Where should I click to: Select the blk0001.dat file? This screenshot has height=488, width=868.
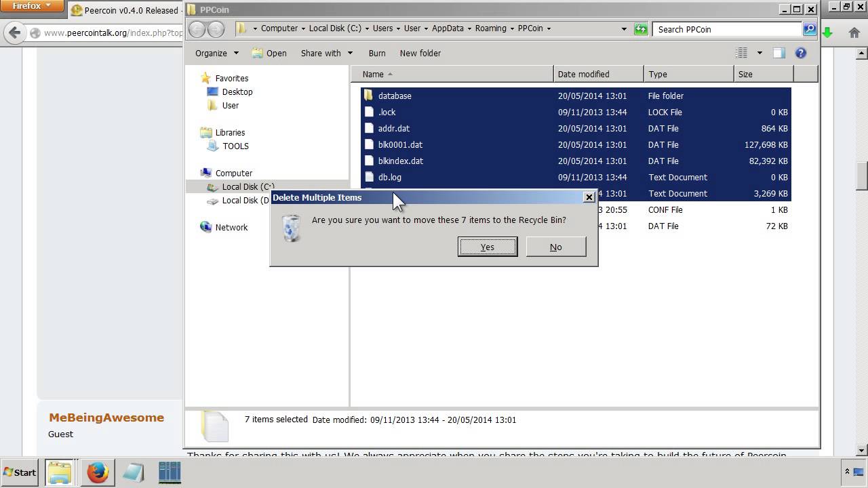[x=576, y=144]
